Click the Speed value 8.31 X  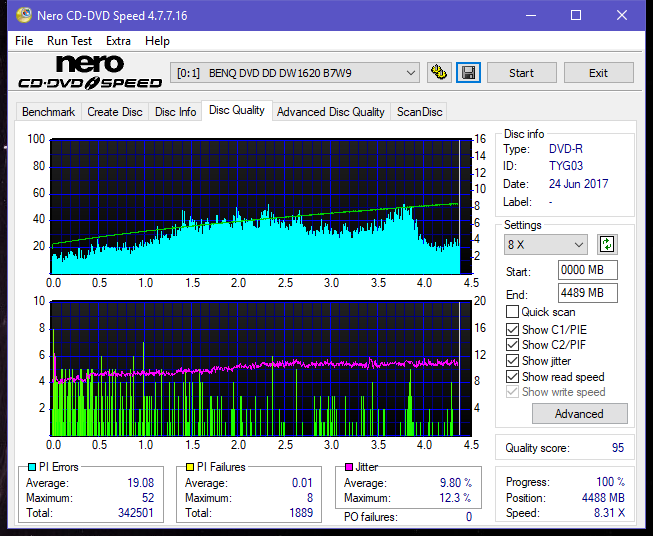click(x=609, y=513)
